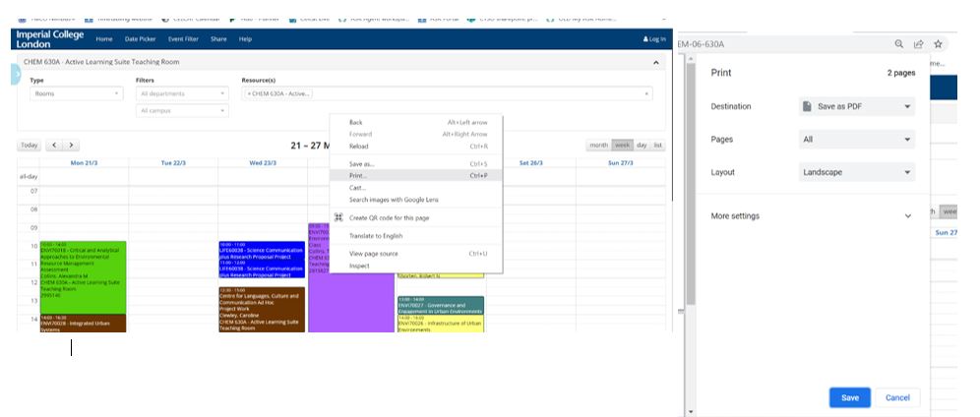Select Print... from the context menu
Image resolution: width=980 pixels, height=417 pixels.
(358, 175)
